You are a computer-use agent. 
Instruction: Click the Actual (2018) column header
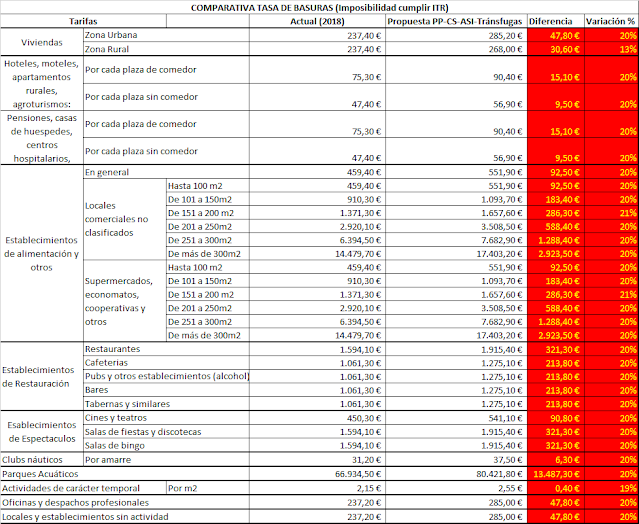tap(317, 21)
